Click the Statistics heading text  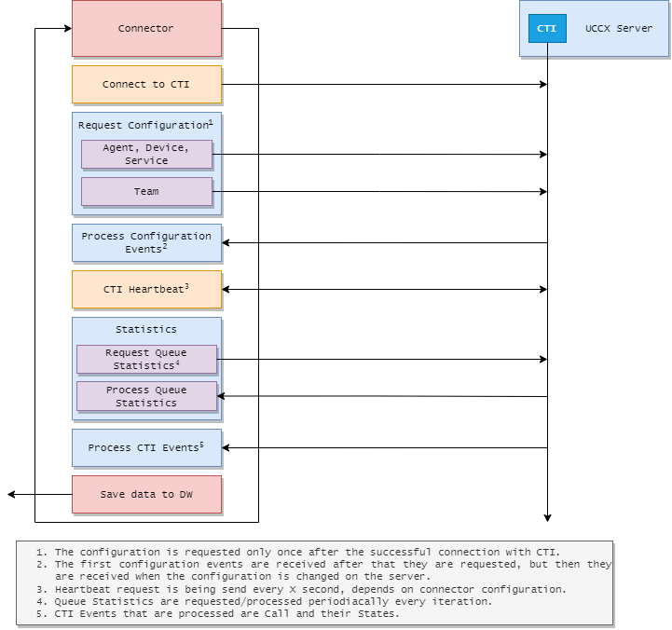coord(146,329)
